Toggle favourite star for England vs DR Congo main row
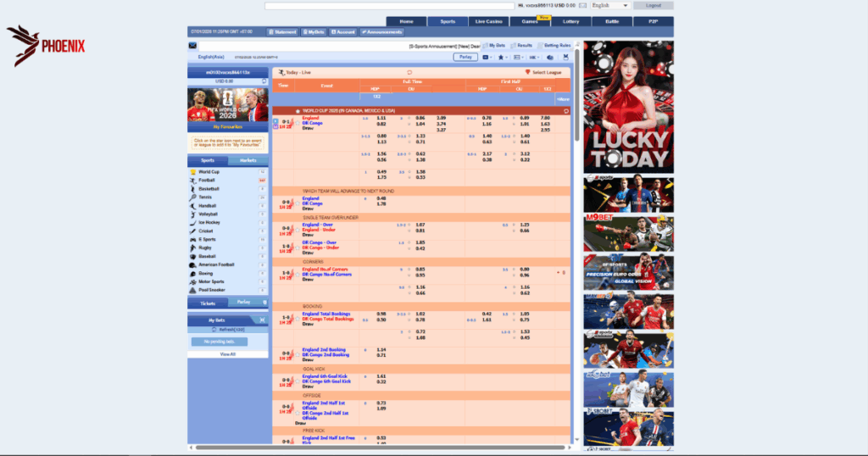868x456 pixels. 298,124
